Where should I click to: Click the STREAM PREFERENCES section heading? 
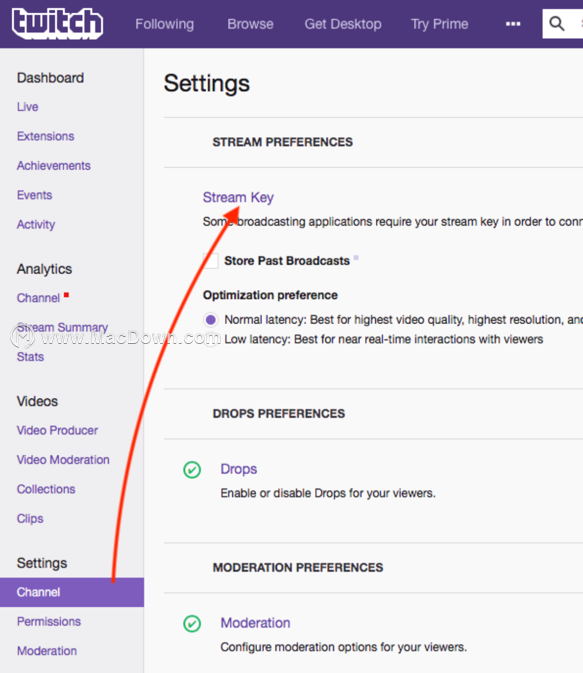282,142
